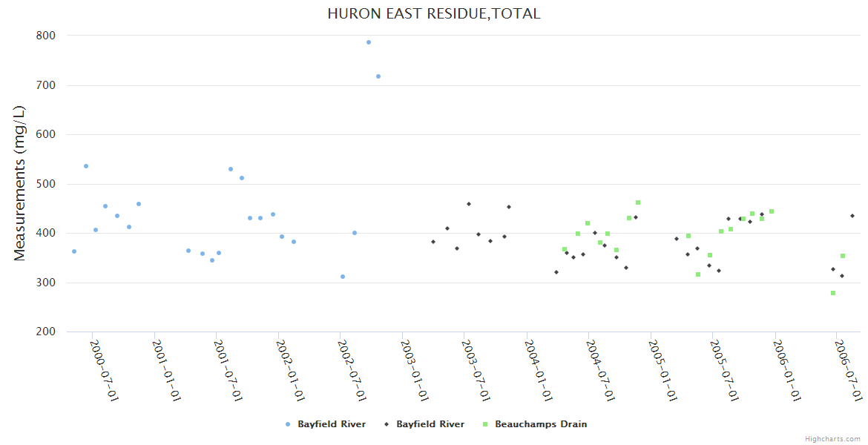Click the 800 y-axis label
868x445 pixels.
point(47,35)
